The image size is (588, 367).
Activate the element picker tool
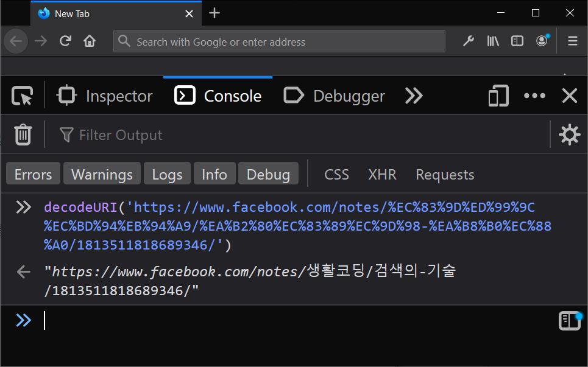[x=22, y=96]
